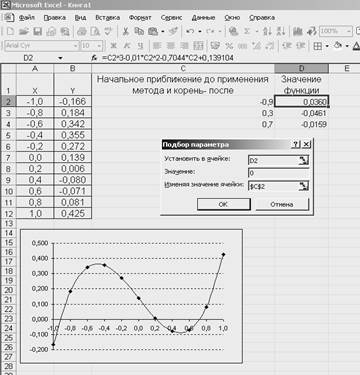Open the Данные menu
This screenshot has width=360, height=375.
203,18
